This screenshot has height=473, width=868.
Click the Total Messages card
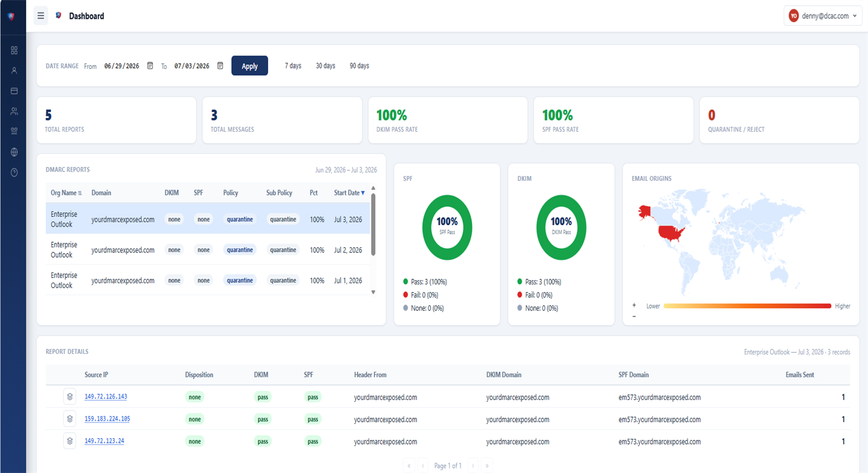282,120
